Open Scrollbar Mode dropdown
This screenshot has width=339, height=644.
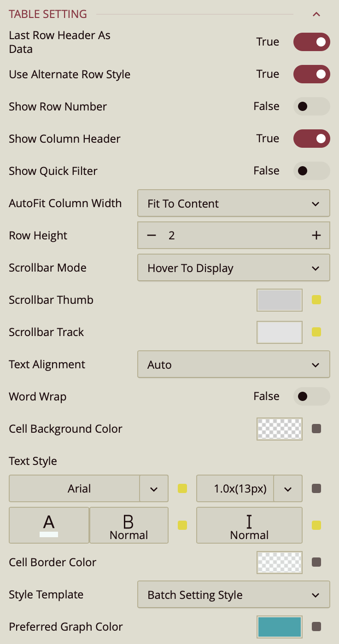tap(234, 268)
